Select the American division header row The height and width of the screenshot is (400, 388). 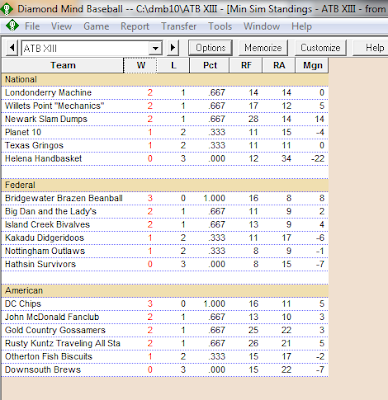165,290
